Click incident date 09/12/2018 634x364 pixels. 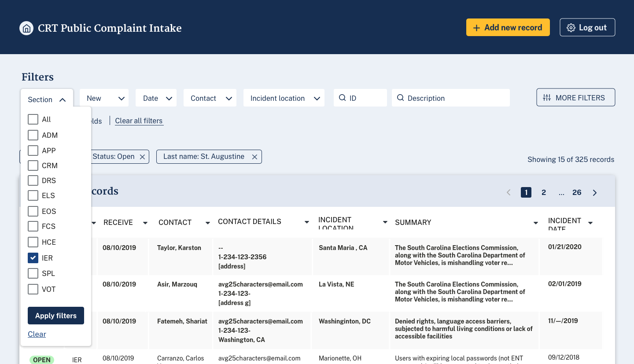564,357
